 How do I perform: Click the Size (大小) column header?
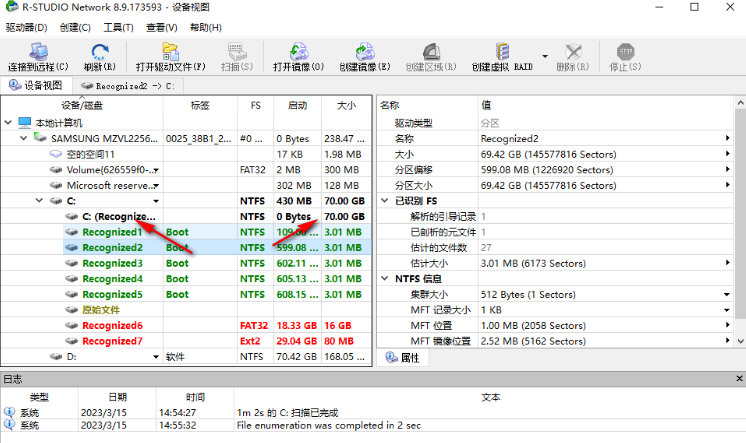click(x=346, y=106)
